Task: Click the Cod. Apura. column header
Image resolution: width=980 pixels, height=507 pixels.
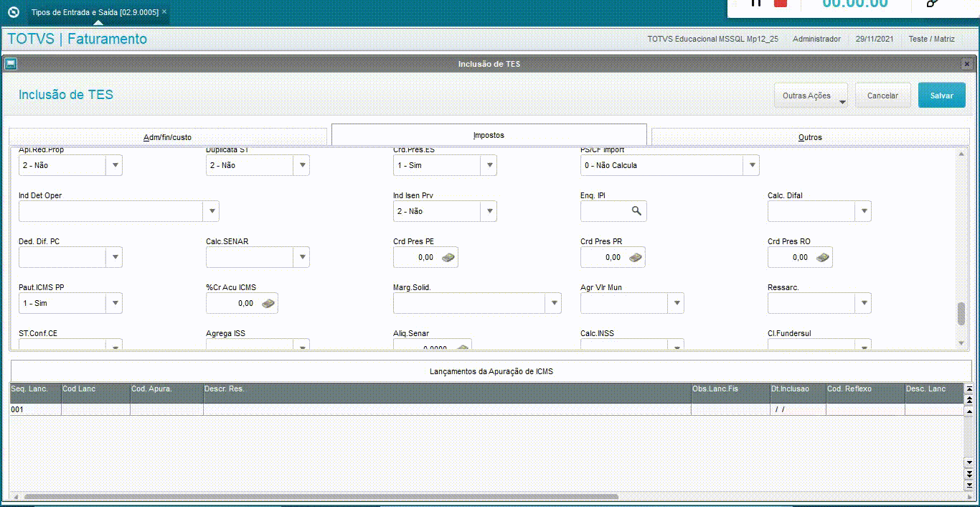Action: pyautogui.click(x=166, y=393)
